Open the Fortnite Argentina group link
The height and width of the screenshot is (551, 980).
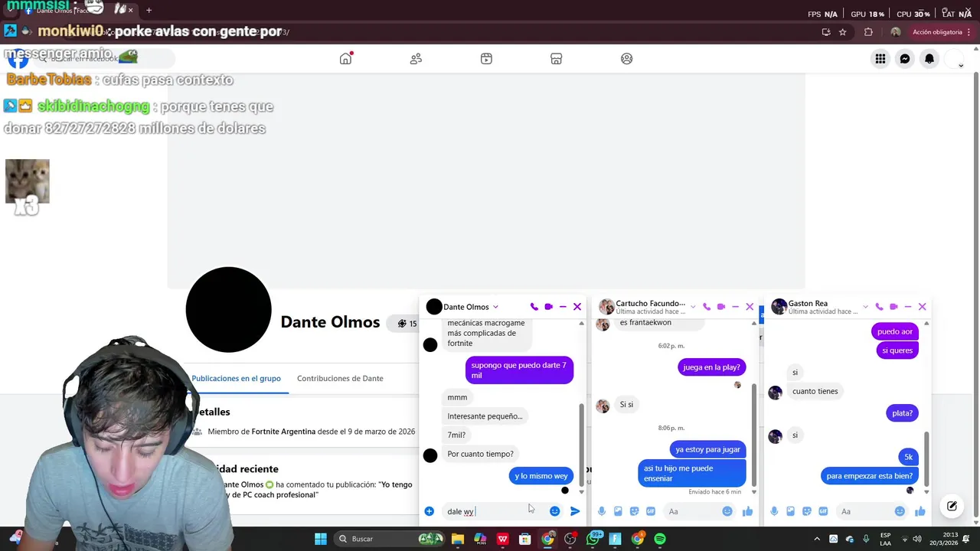[x=283, y=432]
